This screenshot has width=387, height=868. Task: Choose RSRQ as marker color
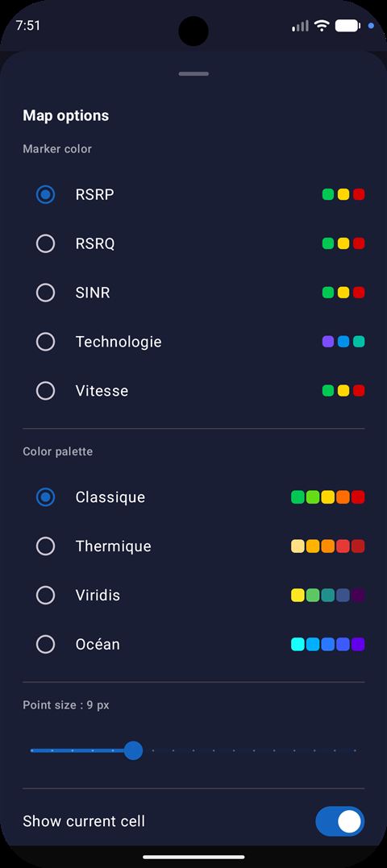click(x=45, y=243)
